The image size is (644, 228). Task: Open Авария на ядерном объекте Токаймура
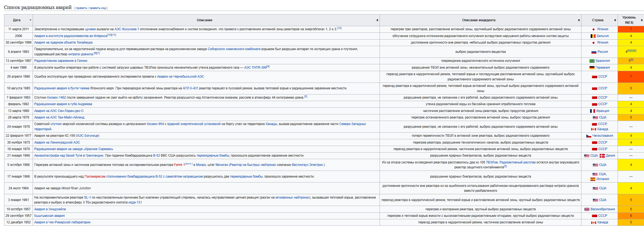point(63,42)
